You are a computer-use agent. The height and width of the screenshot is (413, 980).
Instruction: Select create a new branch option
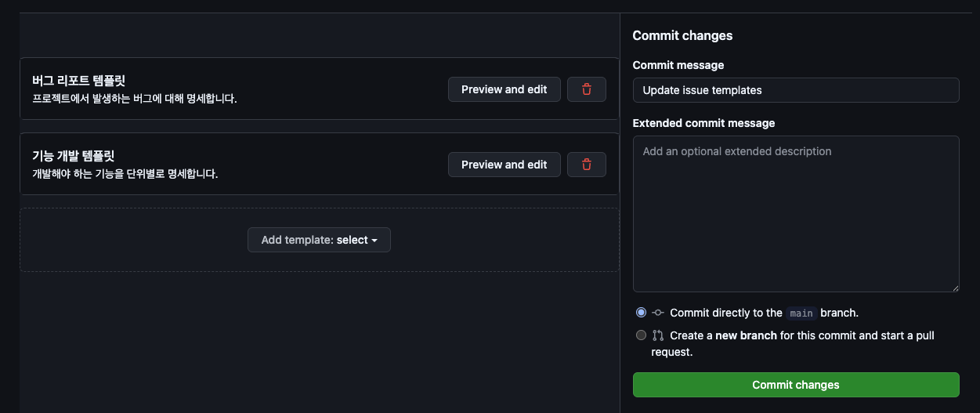pyautogui.click(x=641, y=335)
